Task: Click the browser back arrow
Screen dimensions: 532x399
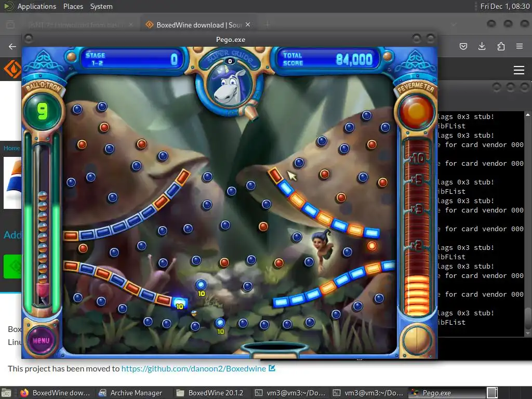Action: [12, 46]
